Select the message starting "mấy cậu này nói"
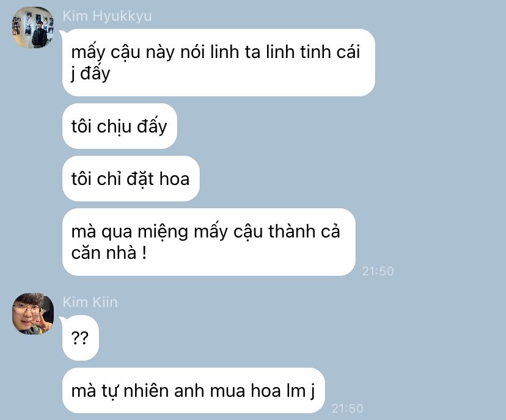The height and width of the screenshot is (420, 506). pyautogui.click(x=218, y=62)
